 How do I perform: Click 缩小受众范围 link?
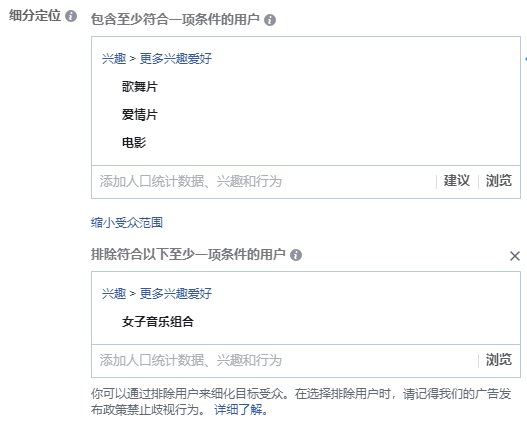(x=127, y=222)
